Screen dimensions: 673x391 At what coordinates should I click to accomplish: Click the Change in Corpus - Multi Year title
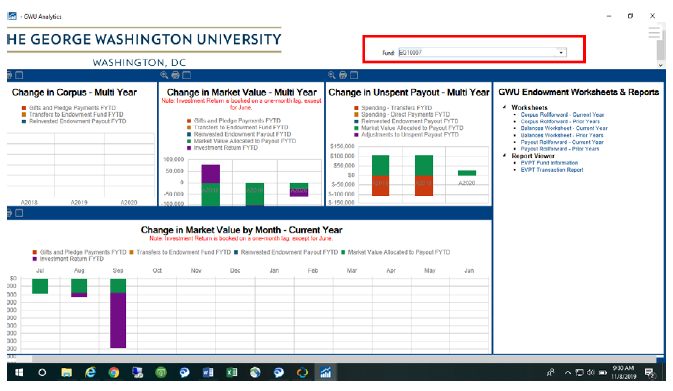74,92
